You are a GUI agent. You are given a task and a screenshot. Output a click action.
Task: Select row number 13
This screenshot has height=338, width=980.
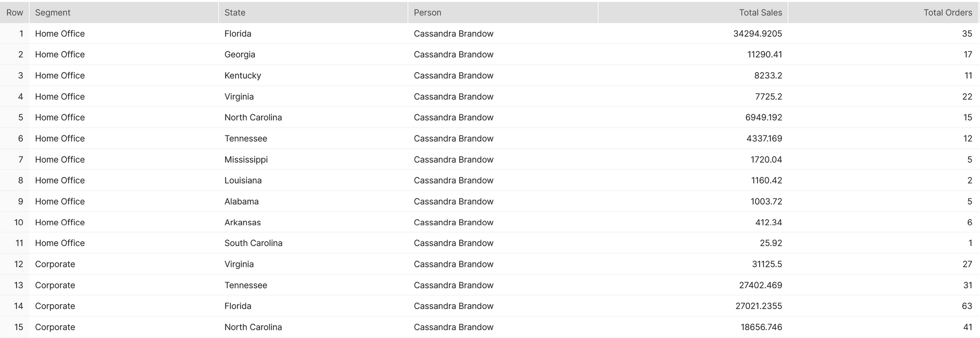point(19,286)
